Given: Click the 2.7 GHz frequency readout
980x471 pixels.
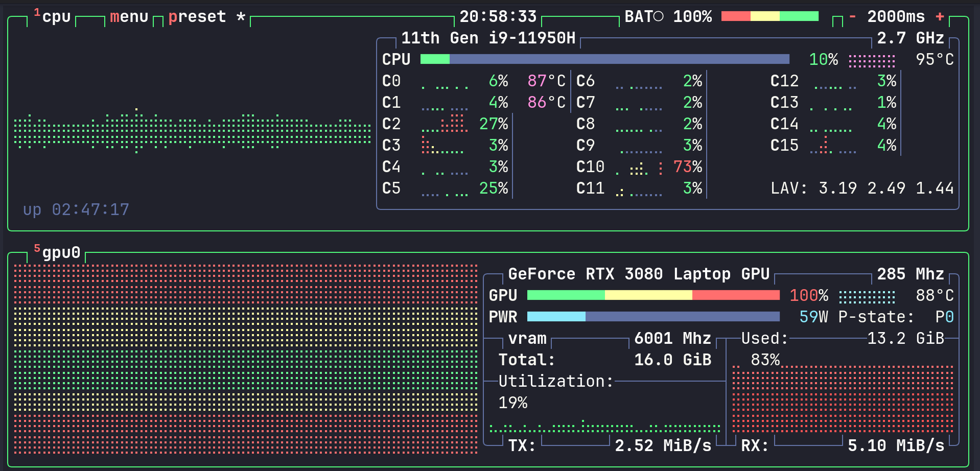Looking at the screenshot, I should click(x=911, y=38).
